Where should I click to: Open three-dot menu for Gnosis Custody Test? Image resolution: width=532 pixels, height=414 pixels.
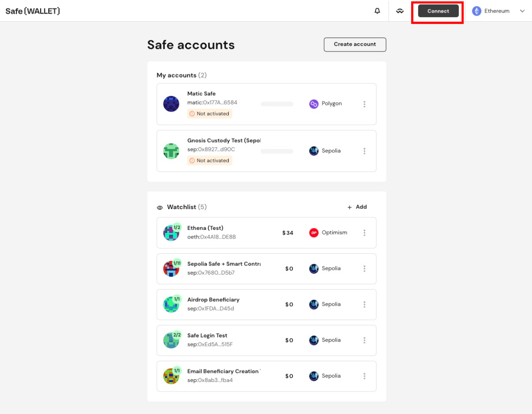click(x=364, y=151)
